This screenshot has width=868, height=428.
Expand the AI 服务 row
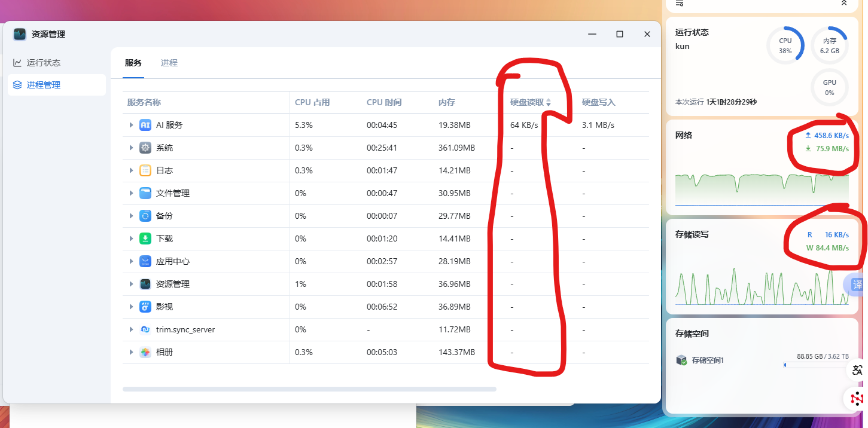[x=131, y=125]
